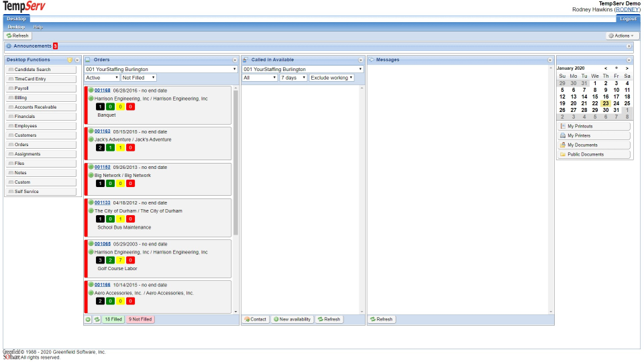This screenshot has width=644, height=362.
Task: Open order 001065 link
Action: coord(102,244)
